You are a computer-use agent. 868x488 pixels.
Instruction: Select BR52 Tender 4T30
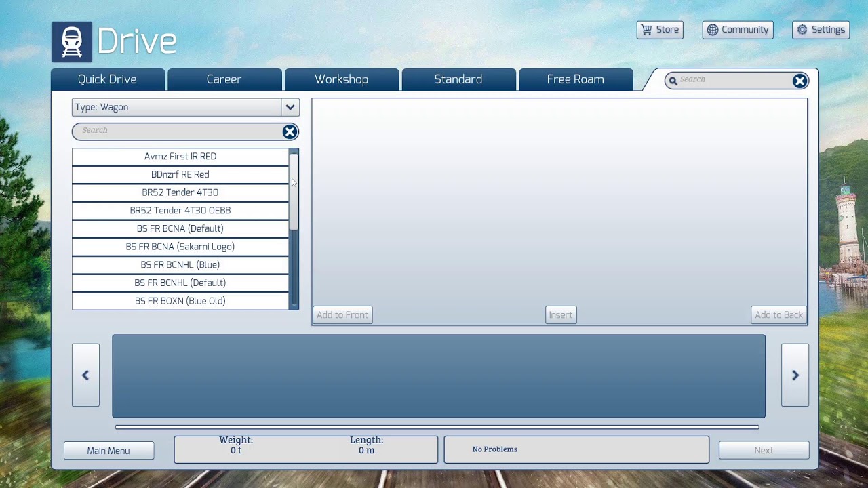click(x=180, y=192)
